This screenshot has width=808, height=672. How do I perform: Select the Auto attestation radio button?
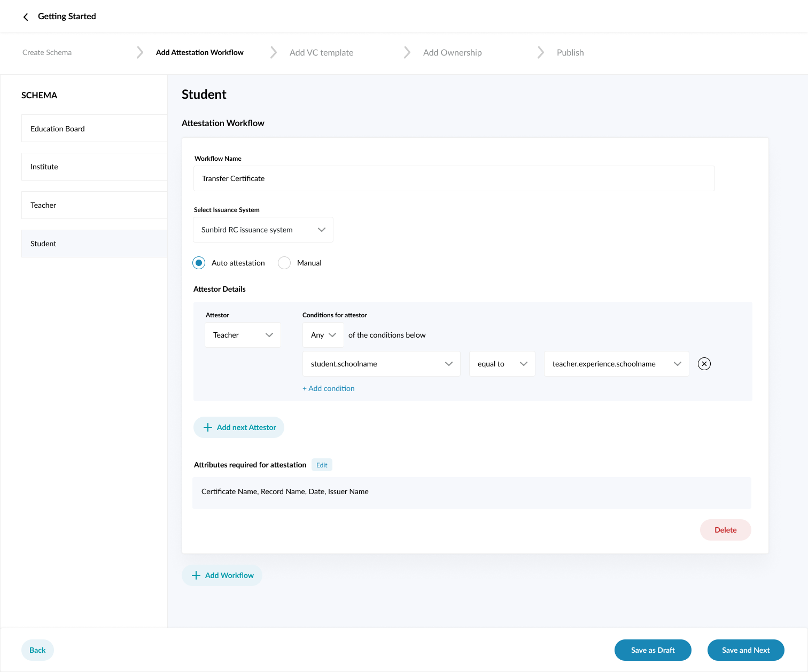point(198,263)
